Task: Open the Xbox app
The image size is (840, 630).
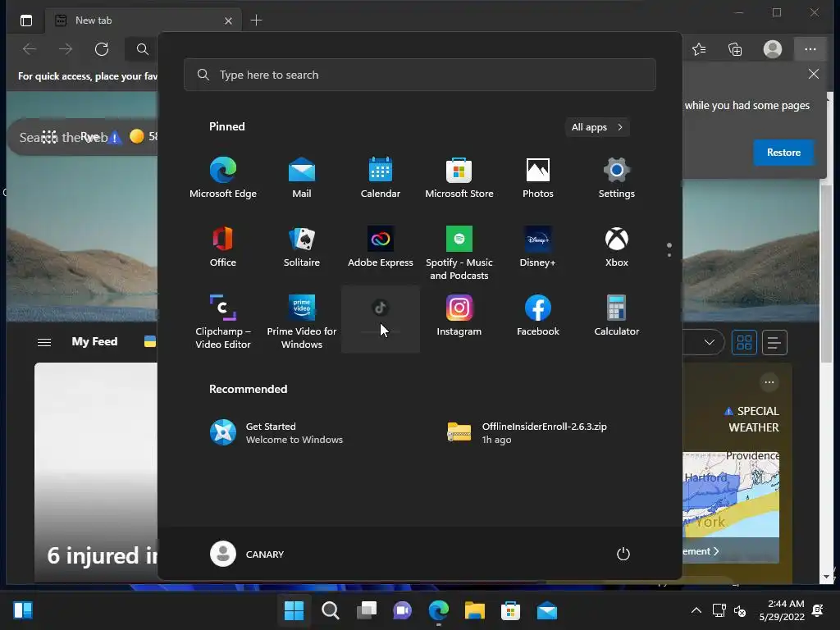Action: [x=617, y=247]
